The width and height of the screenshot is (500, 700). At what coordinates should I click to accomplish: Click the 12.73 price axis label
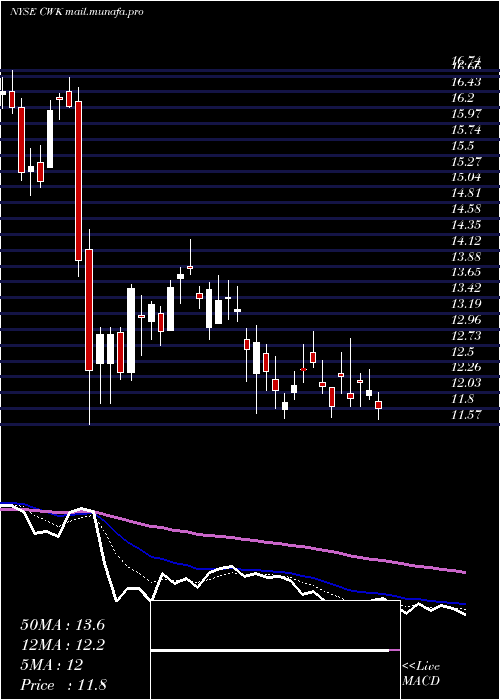466,336
